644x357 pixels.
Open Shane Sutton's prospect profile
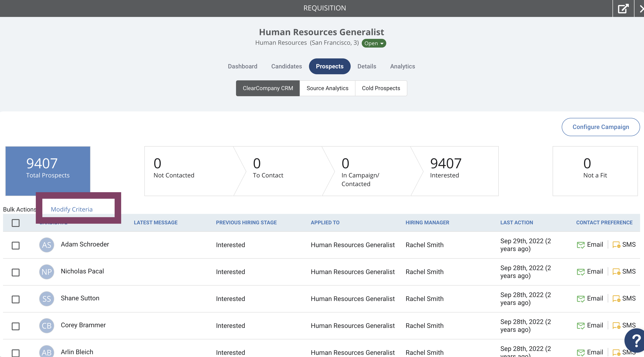point(80,298)
